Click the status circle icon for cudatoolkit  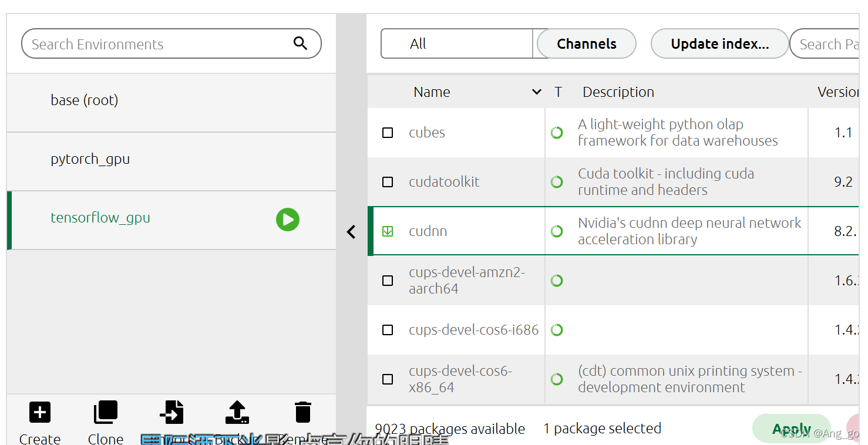pyautogui.click(x=557, y=182)
